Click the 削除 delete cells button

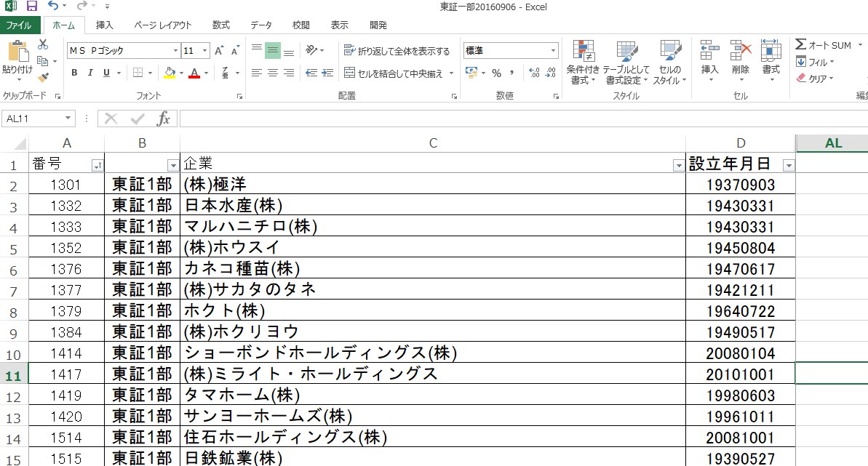click(740, 61)
